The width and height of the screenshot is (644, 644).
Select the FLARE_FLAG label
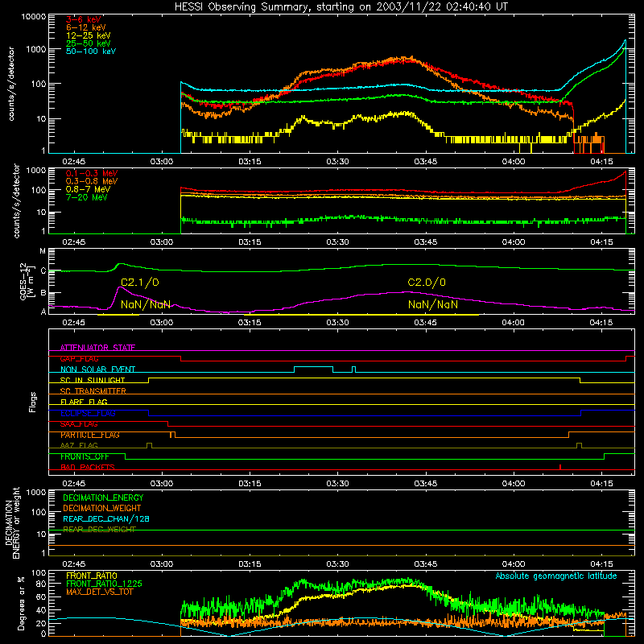pyautogui.click(x=84, y=402)
